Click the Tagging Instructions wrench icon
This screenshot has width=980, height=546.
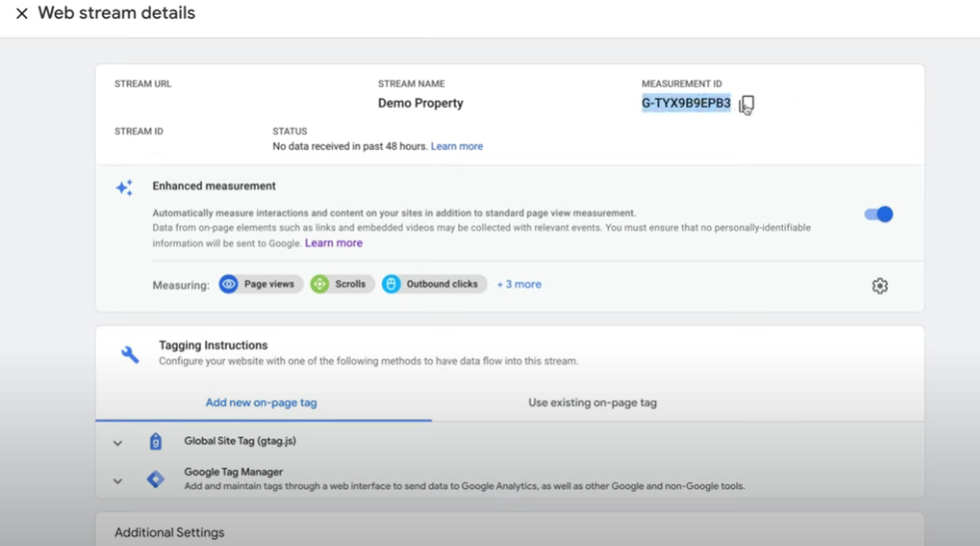click(129, 354)
